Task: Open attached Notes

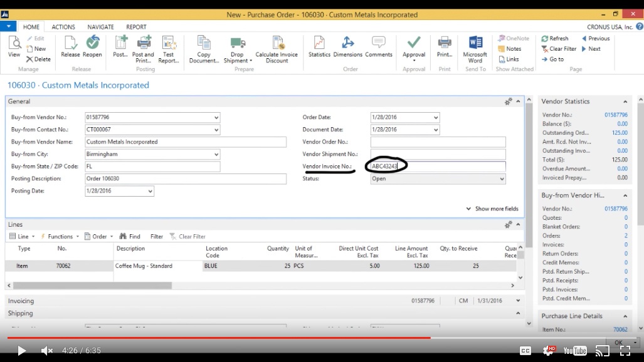Action: [x=510, y=48]
